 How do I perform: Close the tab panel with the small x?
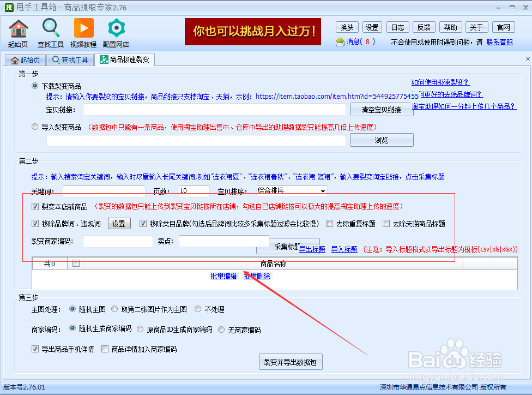pos(528,59)
